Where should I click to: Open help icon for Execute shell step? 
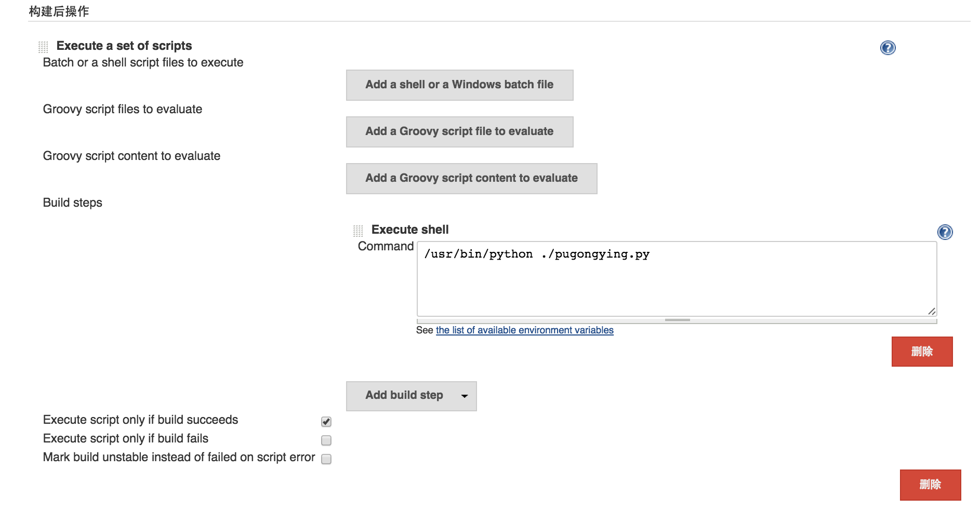945,232
